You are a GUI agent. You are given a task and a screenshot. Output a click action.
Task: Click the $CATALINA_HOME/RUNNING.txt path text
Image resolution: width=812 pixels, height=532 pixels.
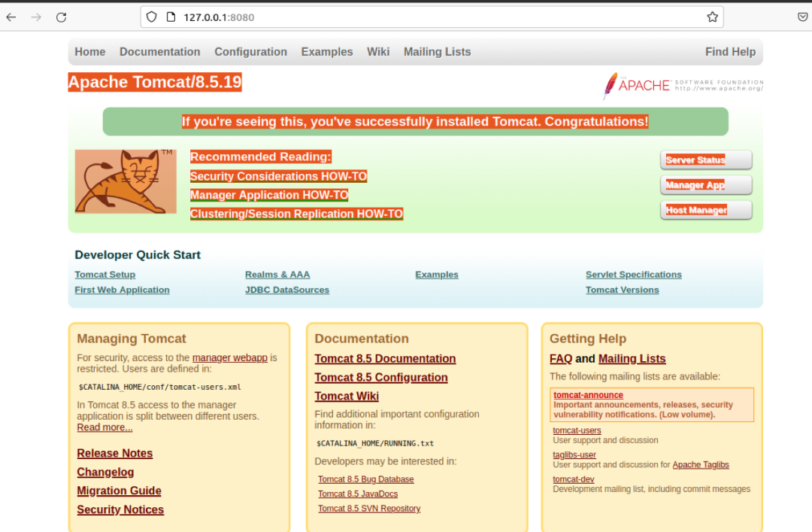pyautogui.click(x=375, y=443)
